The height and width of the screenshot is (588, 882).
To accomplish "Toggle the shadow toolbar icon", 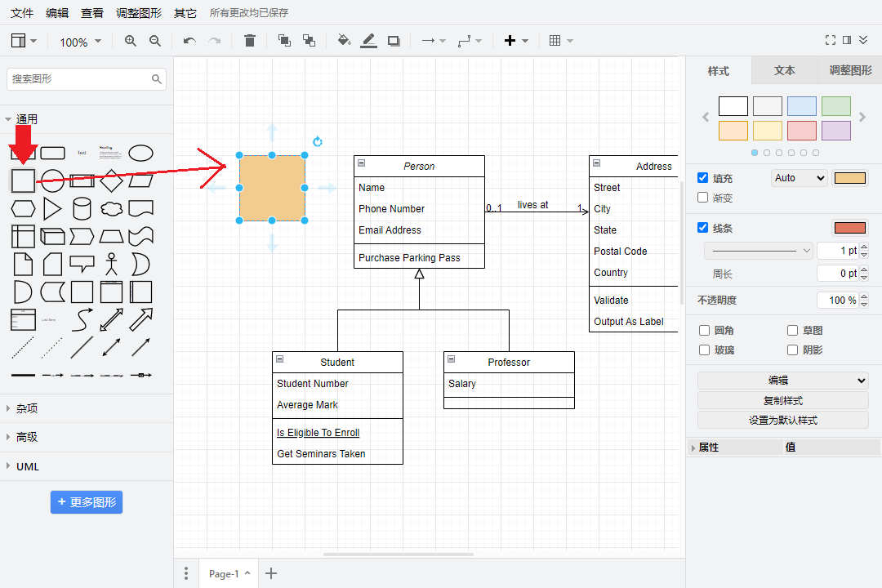I will click(394, 41).
